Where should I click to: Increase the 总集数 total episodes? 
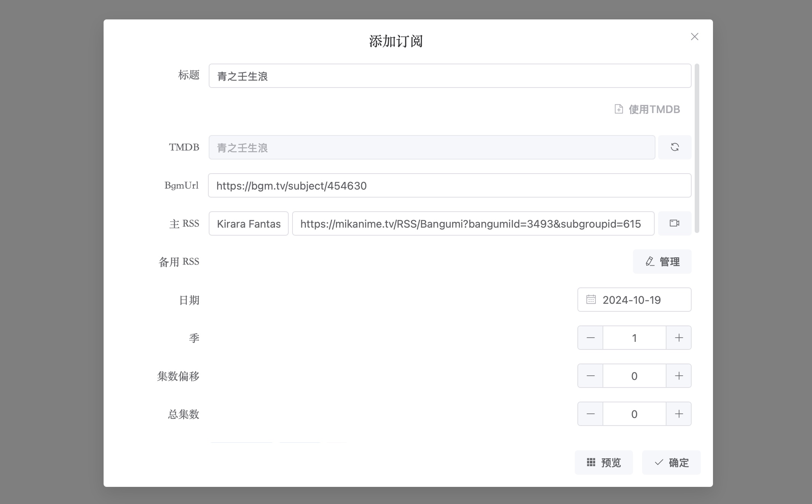click(678, 414)
